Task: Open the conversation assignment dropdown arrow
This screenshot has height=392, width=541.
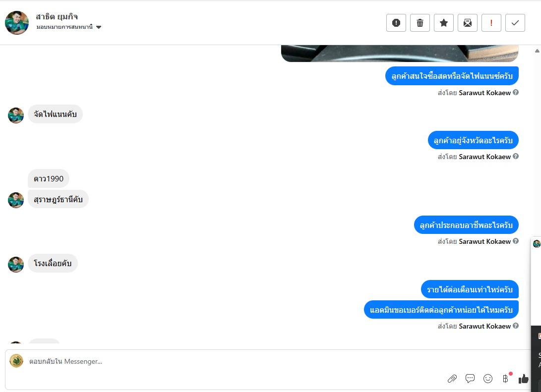Action: click(x=99, y=27)
